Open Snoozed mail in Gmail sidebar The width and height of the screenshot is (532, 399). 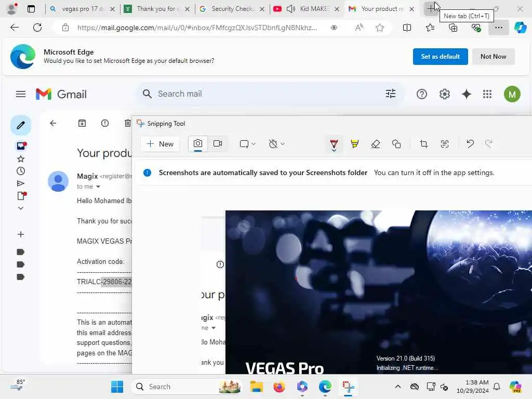tap(21, 171)
